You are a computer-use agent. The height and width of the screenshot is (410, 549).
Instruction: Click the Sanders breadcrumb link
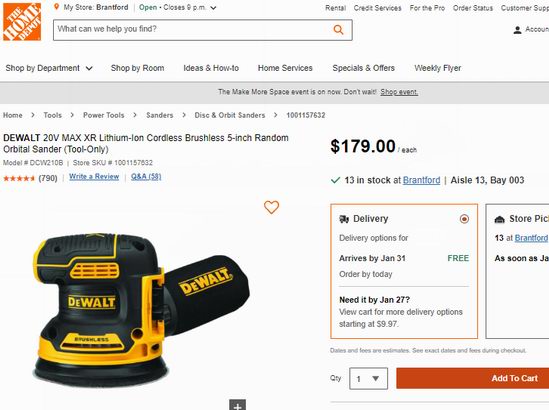160,115
